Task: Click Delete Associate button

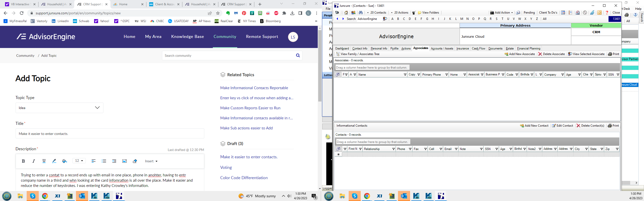Action: 551,54
